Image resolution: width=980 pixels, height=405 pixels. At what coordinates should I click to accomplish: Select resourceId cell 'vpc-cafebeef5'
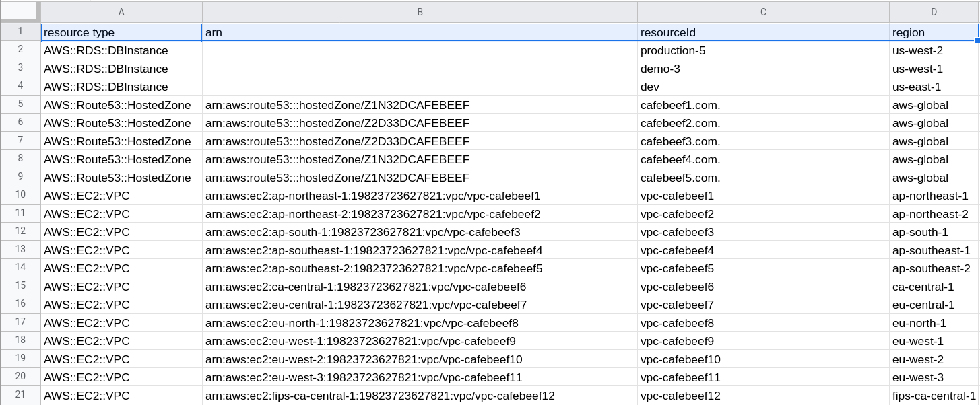[x=763, y=268]
